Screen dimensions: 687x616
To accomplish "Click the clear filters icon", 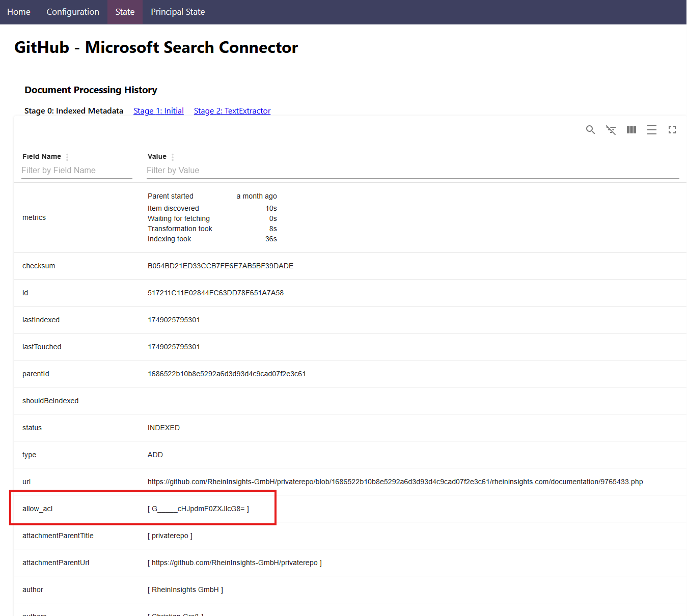I will (x=611, y=130).
